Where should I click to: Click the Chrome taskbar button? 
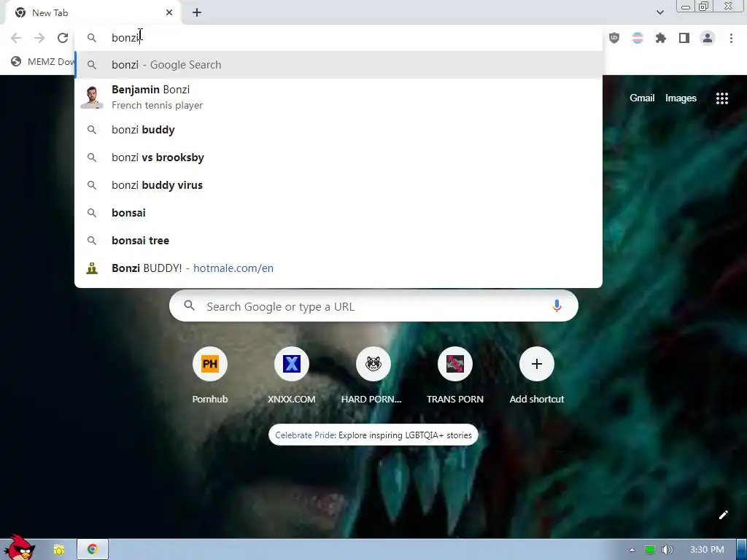point(93,550)
